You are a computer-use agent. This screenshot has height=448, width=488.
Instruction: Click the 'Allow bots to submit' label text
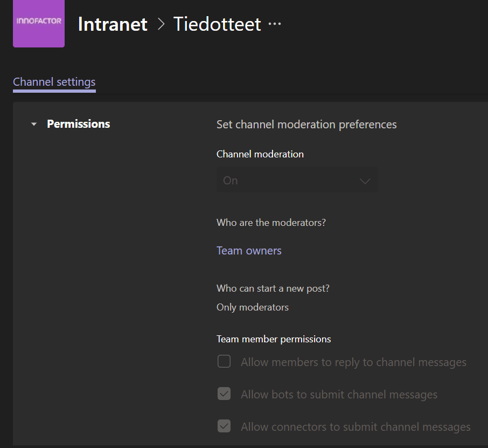coord(339,395)
